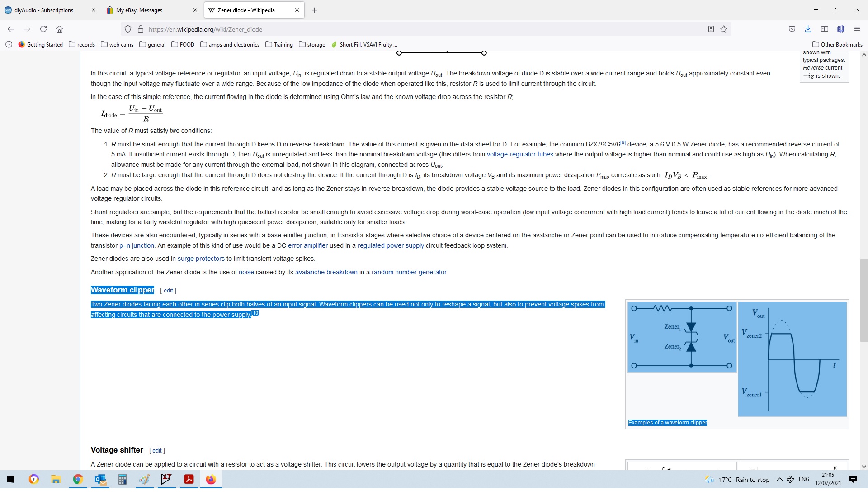The height and width of the screenshot is (495, 868).
Task: Click the URL address bar field
Action: [x=425, y=29]
